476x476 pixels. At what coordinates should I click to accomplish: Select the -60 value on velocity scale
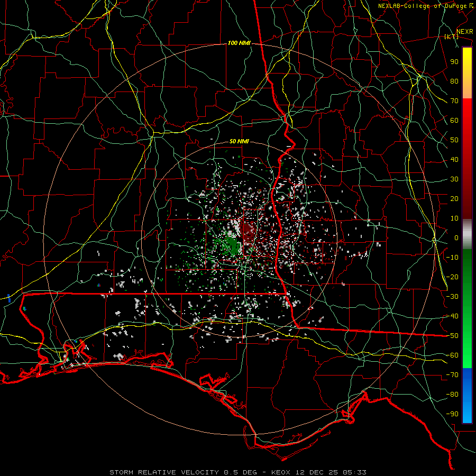click(x=452, y=355)
